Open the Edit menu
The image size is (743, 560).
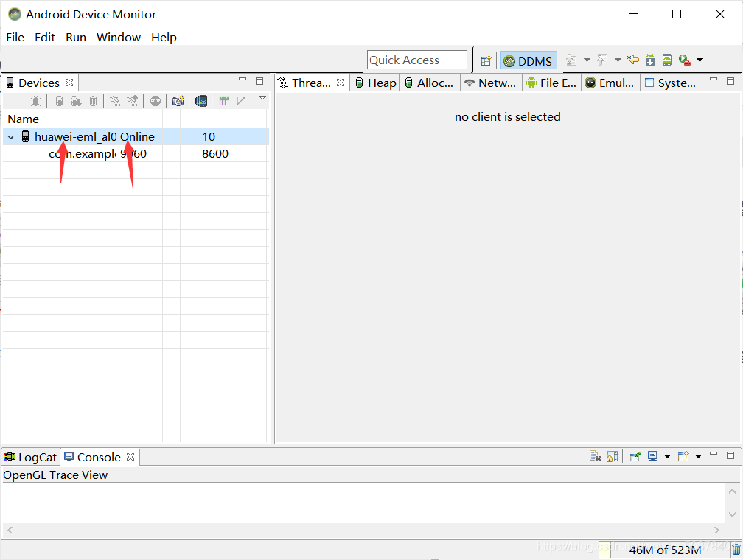point(45,38)
